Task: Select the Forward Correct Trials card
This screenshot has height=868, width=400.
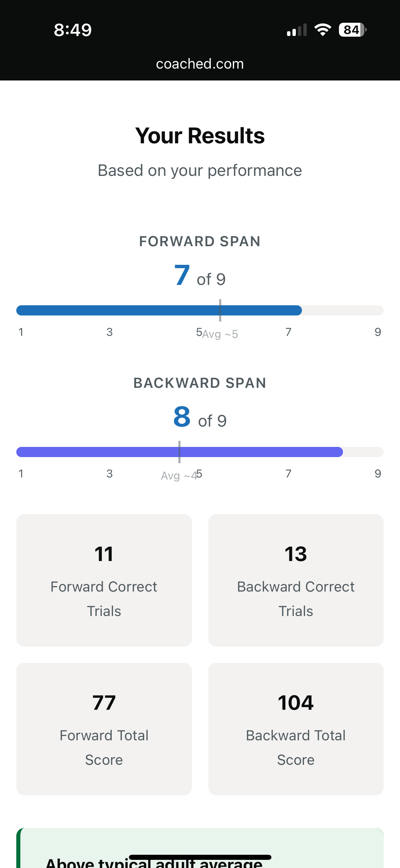Action: (104, 580)
